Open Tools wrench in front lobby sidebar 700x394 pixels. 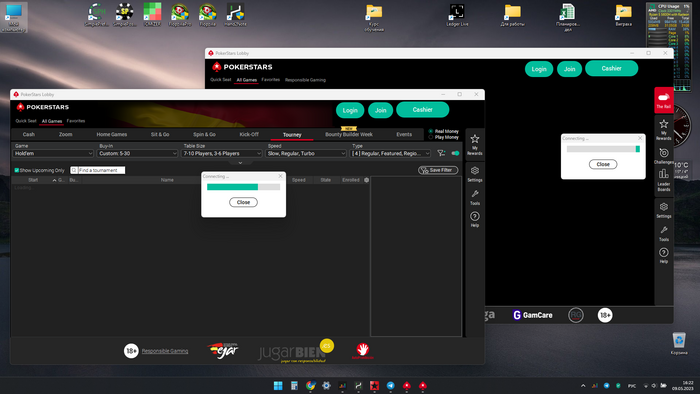point(475,197)
